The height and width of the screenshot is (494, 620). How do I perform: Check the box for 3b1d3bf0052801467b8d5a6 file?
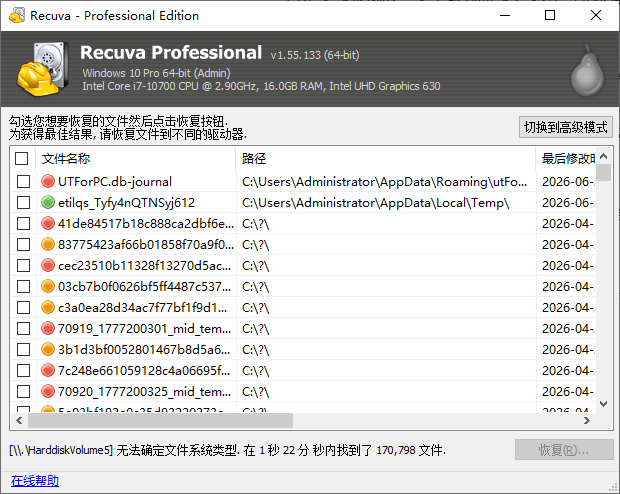click(x=23, y=349)
